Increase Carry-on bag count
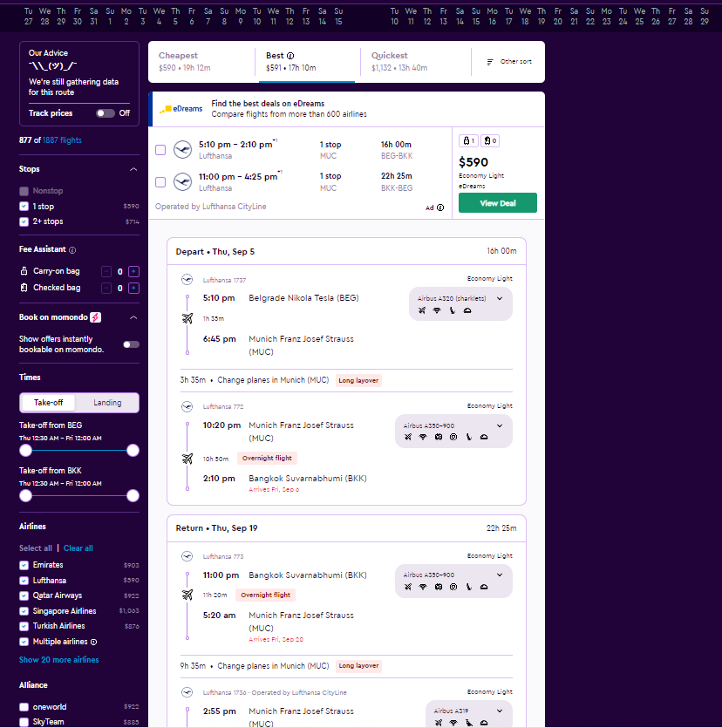The height and width of the screenshot is (728, 722). [133, 272]
